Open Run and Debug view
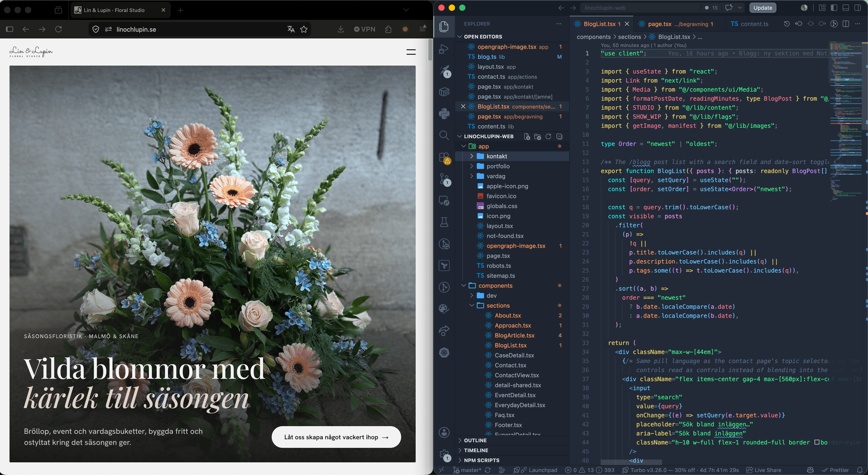The width and height of the screenshot is (868, 475). [444, 49]
